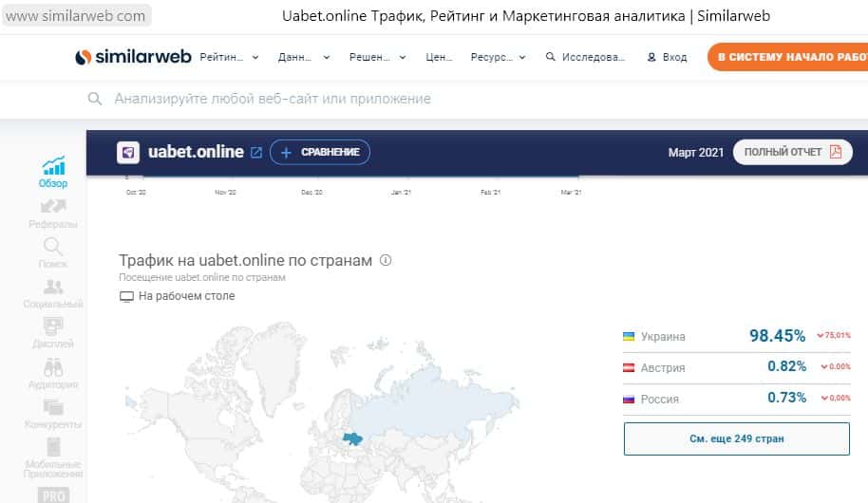This screenshot has width=868, height=503.
Task: Click the desktop monitor icon
Action: coord(126,297)
